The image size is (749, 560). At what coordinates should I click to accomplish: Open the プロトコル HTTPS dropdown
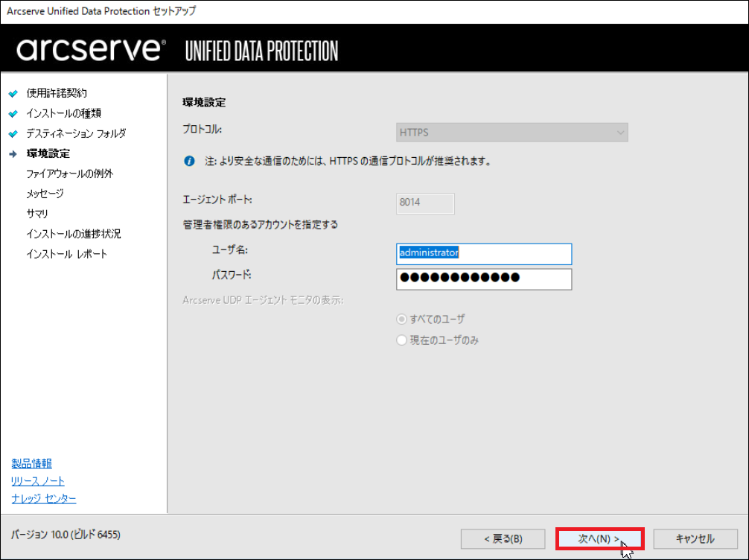pos(512,133)
